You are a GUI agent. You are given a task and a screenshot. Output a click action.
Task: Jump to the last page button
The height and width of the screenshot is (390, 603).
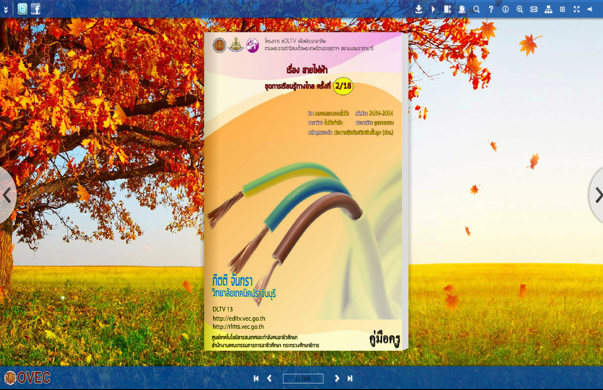(x=350, y=378)
